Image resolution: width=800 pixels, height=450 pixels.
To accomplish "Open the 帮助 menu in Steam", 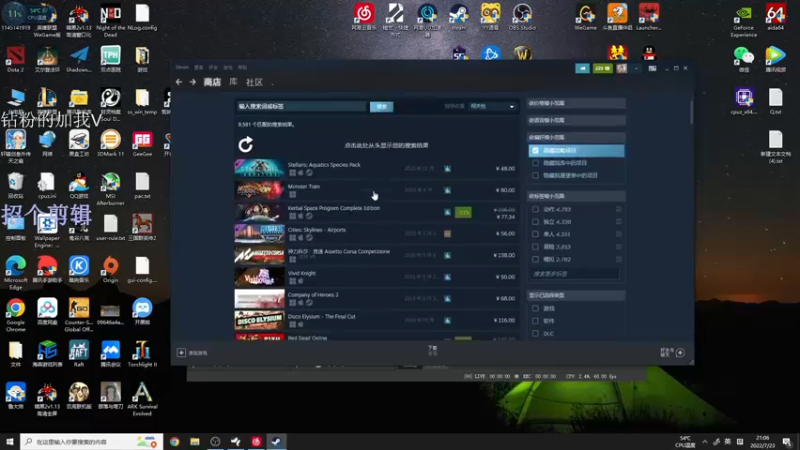I will tap(243, 67).
